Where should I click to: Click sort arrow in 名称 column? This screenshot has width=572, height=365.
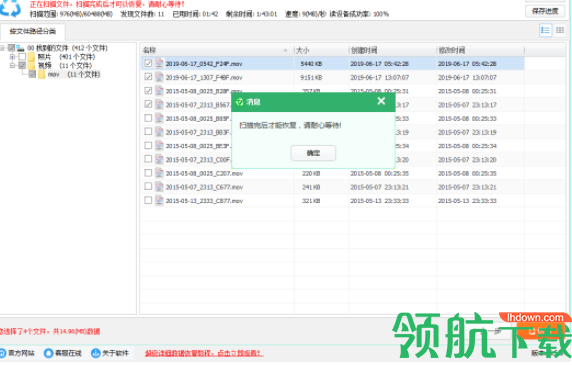tap(285, 50)
